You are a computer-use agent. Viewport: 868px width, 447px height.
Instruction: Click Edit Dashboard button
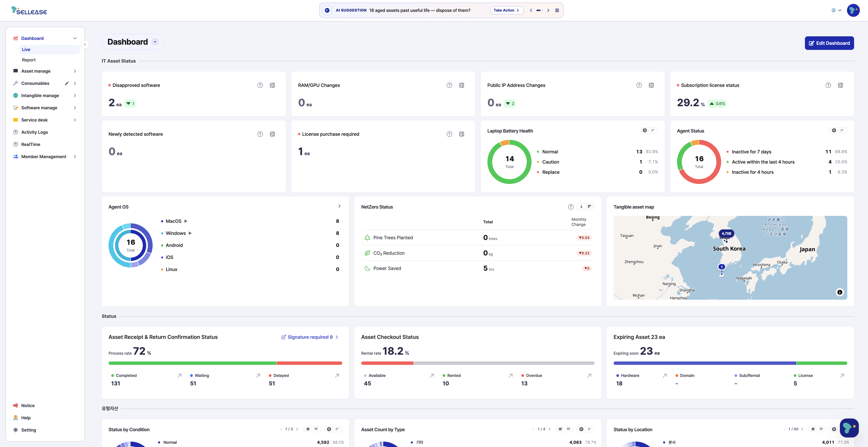click(829, 43)
